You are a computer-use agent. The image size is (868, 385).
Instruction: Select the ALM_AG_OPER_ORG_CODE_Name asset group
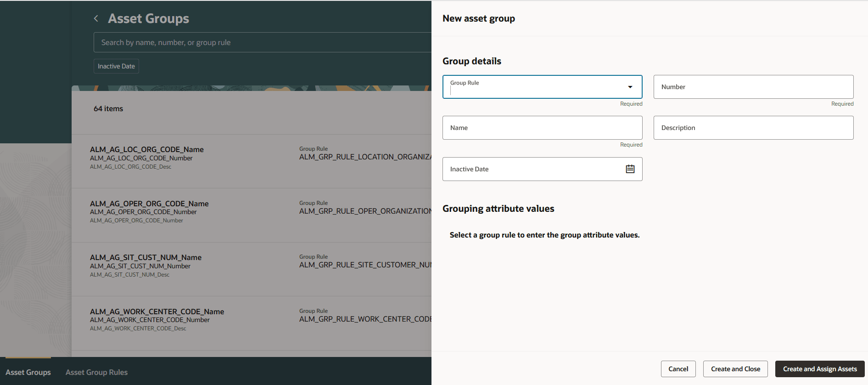[149, 204]
